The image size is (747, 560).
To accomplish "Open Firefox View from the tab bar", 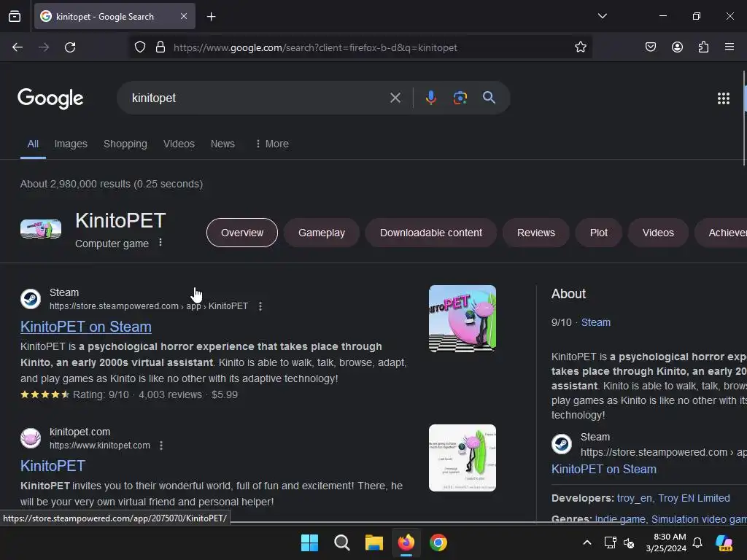I will pos(15,16).
